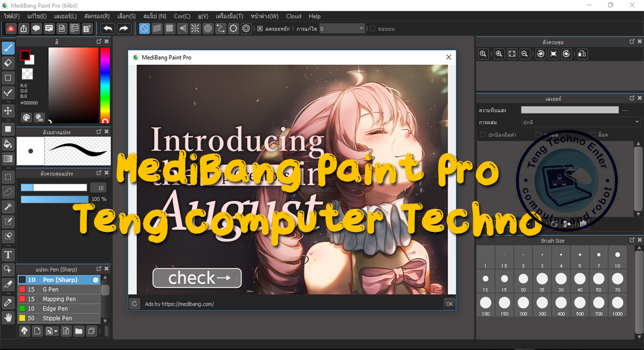Toggle the ปกป้องอัลฟ่า checkbox

tap(483, 134)
